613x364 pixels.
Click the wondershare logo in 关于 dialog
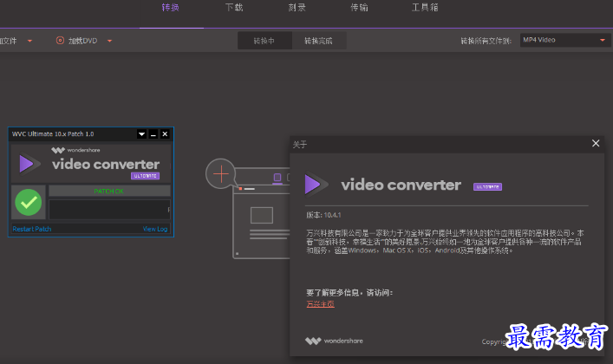[x=334, y=341]
